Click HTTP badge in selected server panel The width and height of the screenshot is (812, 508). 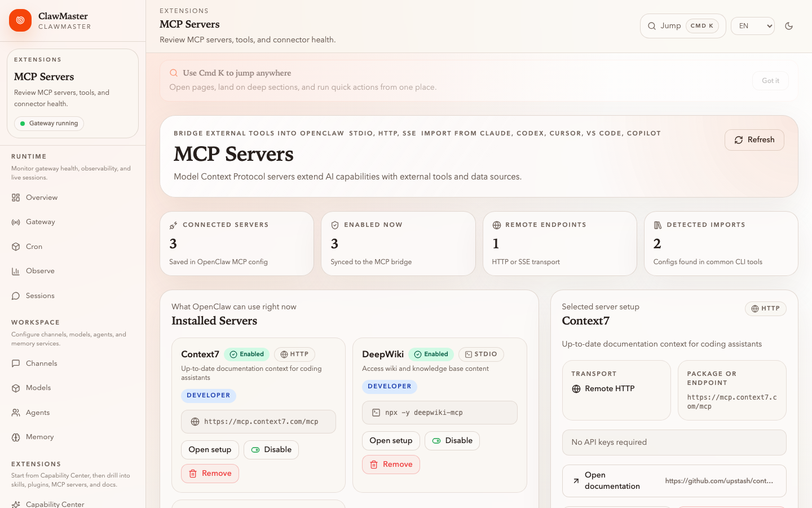click(x=766, y=309)
